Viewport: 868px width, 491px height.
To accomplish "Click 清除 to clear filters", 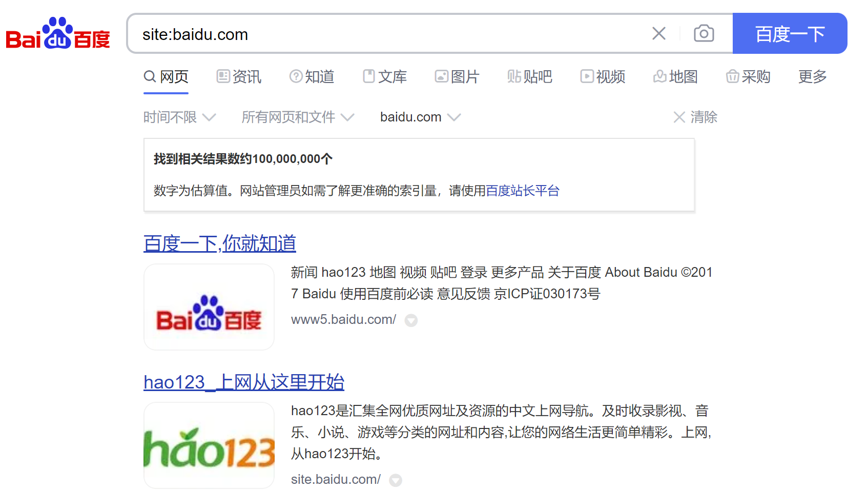I will point(695,117).
